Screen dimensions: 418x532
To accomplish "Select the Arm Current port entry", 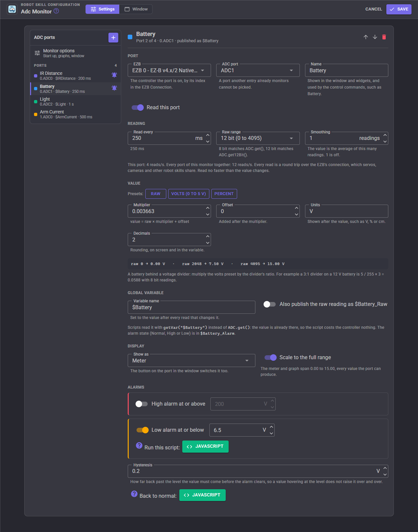I will [x=76, y=114].
